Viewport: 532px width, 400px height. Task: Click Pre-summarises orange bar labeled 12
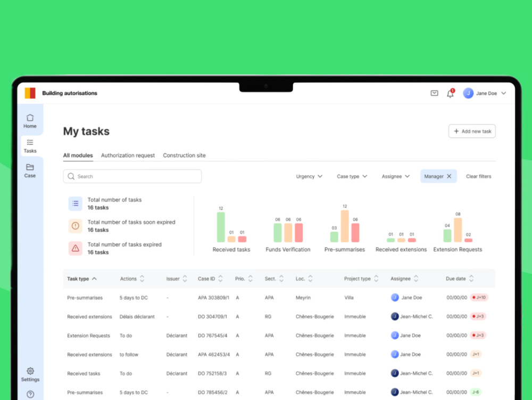[x=345, y=226]
